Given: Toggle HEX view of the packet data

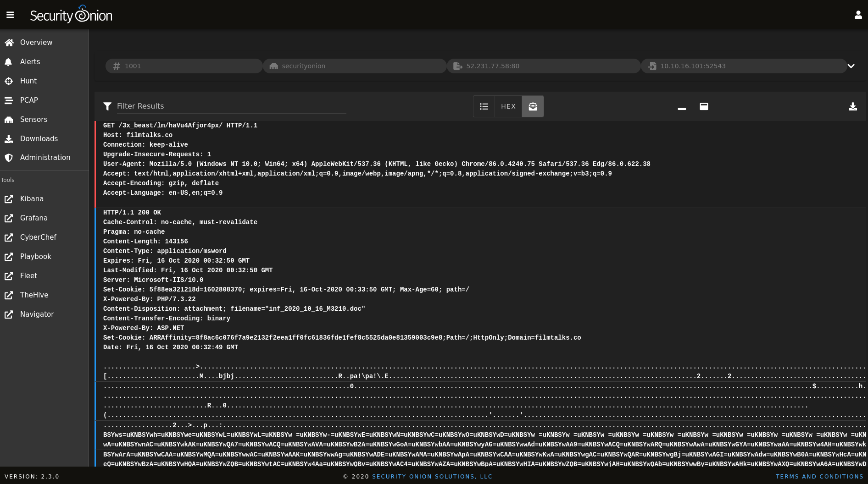Looking at the screenshot, I should point(508,106).
